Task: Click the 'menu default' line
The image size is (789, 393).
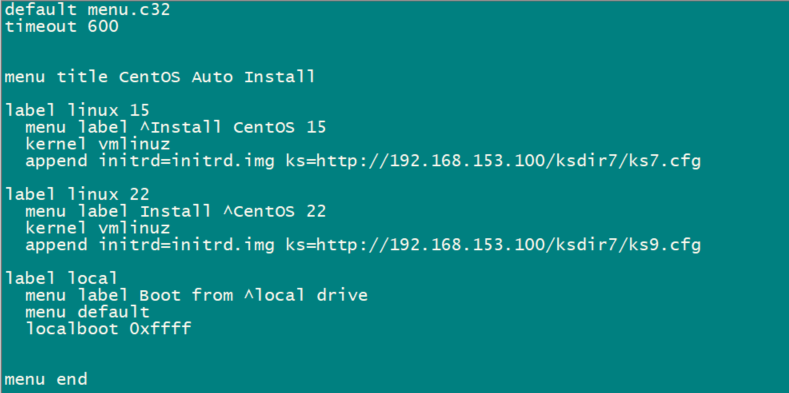Action: coord(88,312)
